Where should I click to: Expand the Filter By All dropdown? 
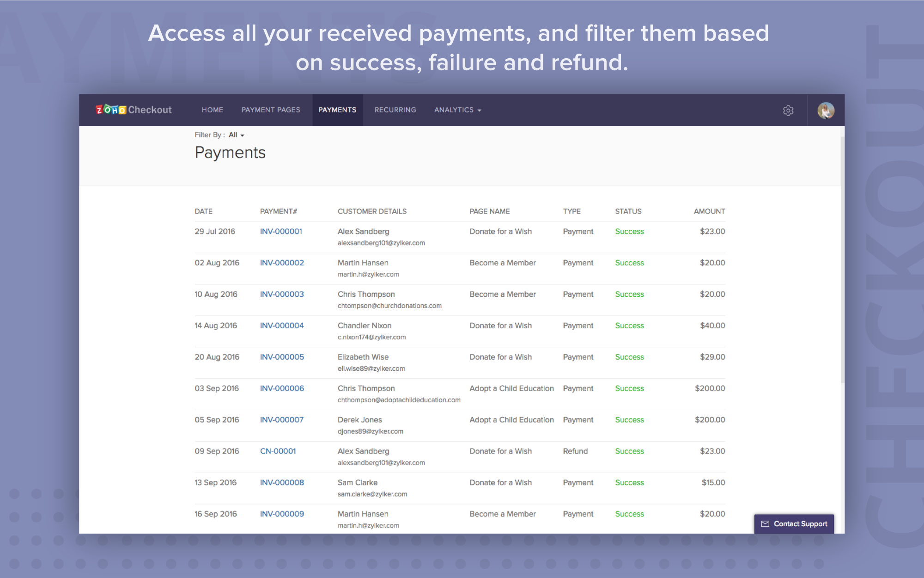click(237, 135)
